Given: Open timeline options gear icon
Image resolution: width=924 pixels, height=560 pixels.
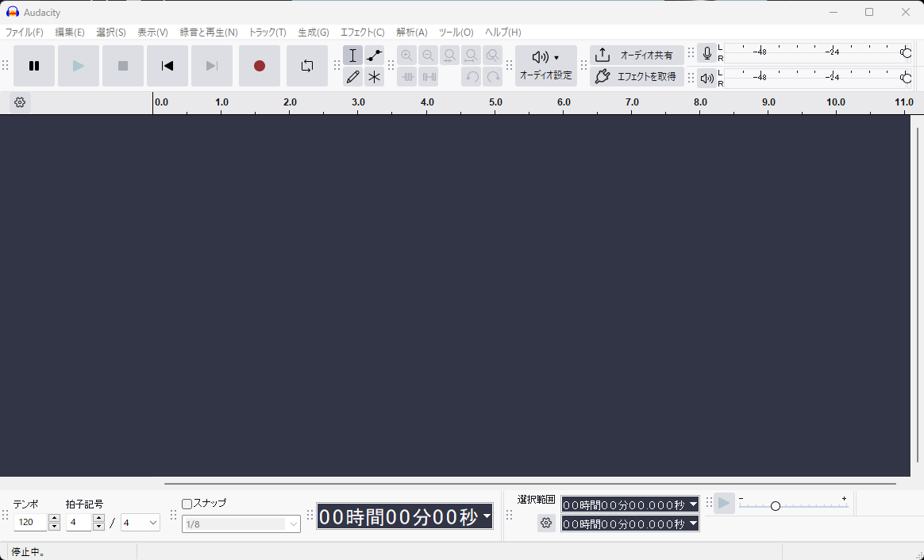Looking at the screenshot, I should coord(20,102).
